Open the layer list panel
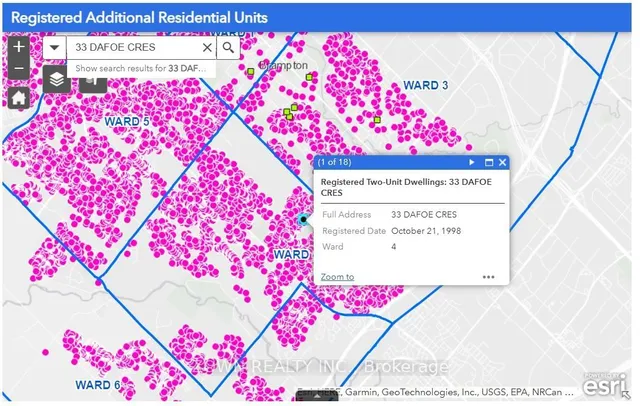The image size is (640, 406). point(57,79)
